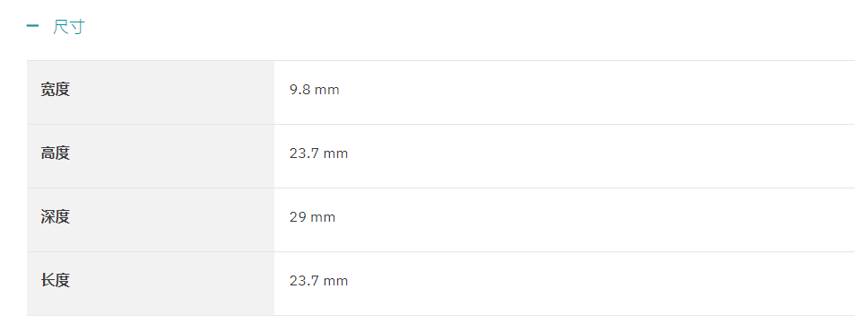Image resolution: width=868 pixels, height=333 pixels.
Task: Select the full 29 mm depth value
Action: (313, 217)
